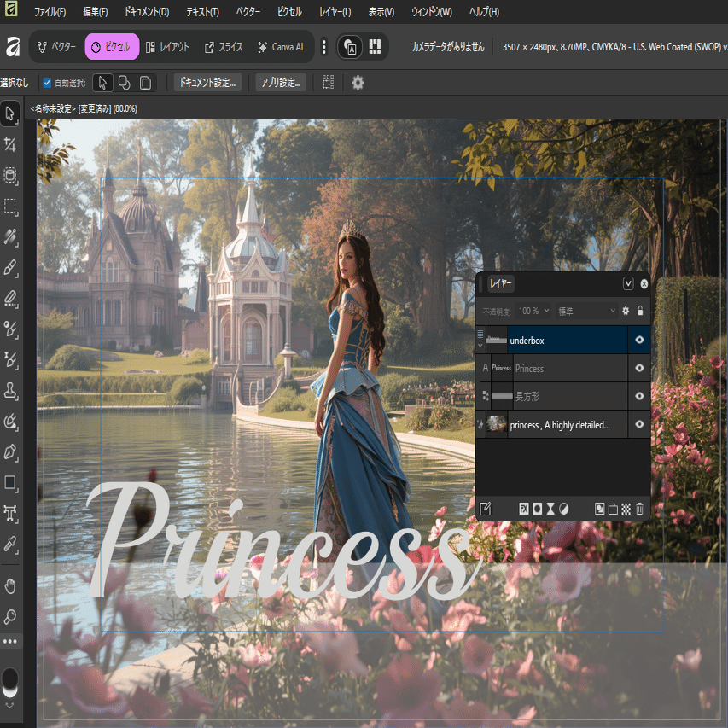Select the Selection Brush tool
Viewport: 728px width, 728px height.
pyautogui.click(x=9, y=175)
